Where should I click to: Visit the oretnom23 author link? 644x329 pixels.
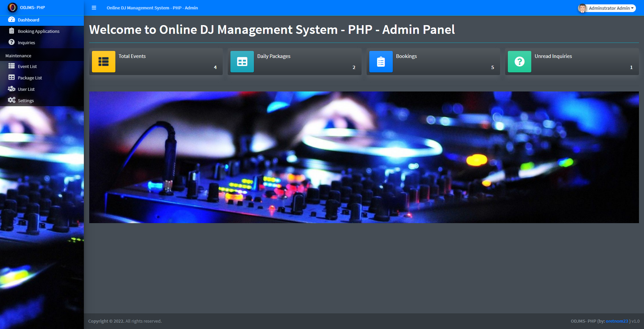coord(617,321)
